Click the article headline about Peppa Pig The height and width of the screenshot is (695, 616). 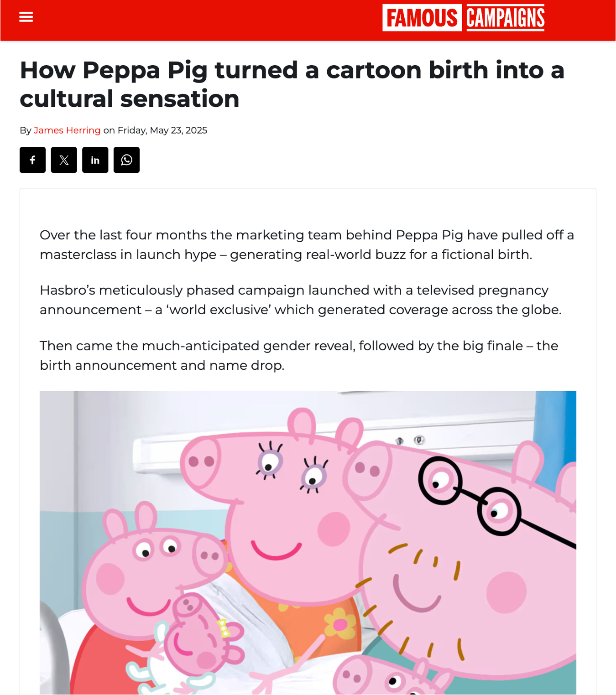coord(292,84)
